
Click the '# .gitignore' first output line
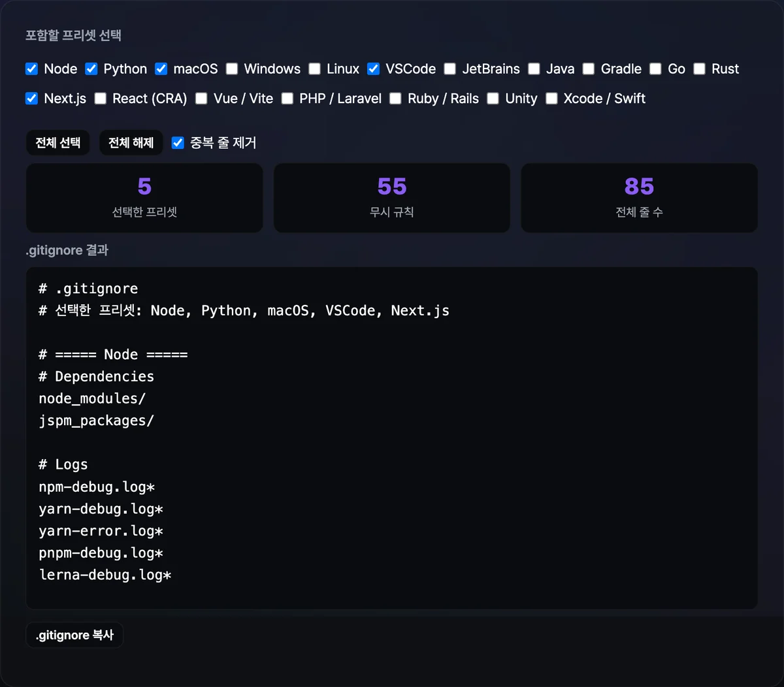coord(88,289)
